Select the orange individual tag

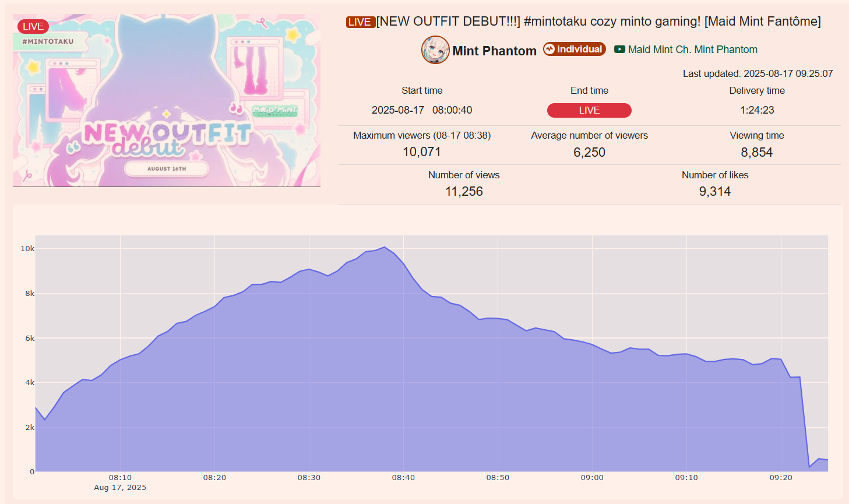pyautogui.click(x=575, y=49)
